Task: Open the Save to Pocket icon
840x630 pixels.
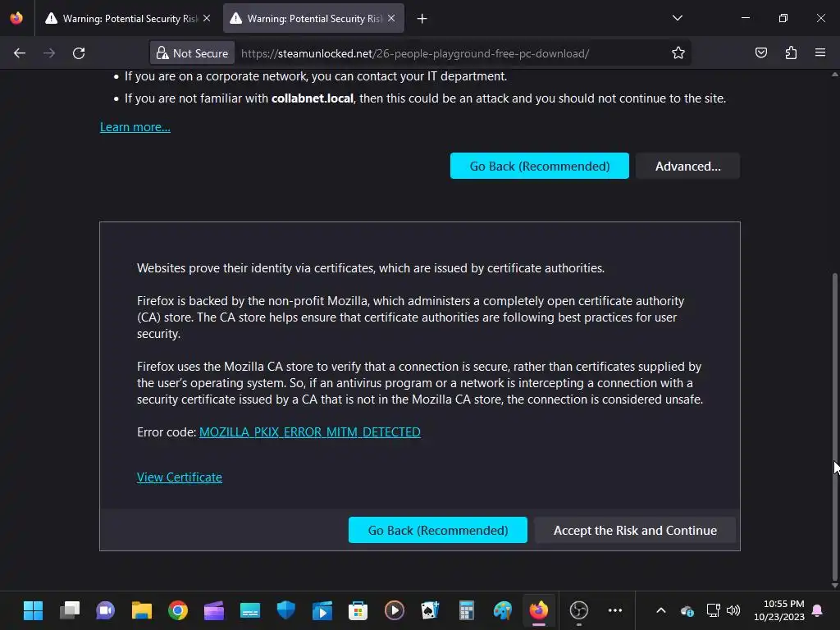Action: [x=760, y=52]
